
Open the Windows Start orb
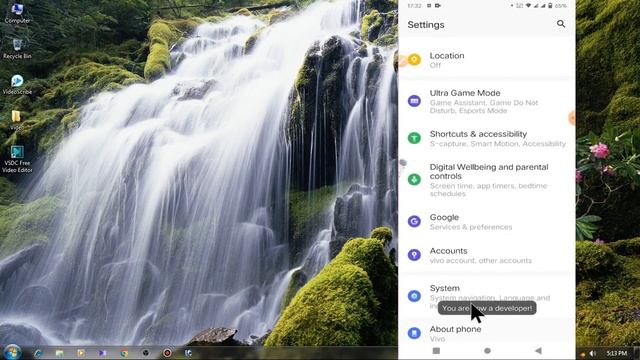point(12,352)
